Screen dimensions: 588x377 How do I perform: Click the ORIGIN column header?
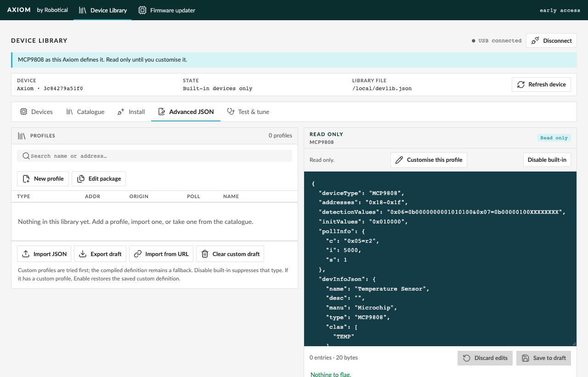point(139,196)
